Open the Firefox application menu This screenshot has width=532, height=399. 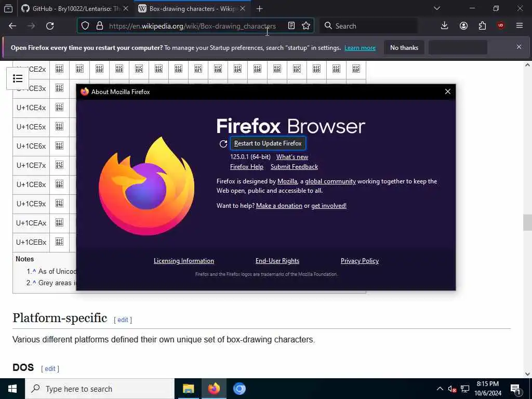pos(519,26)
